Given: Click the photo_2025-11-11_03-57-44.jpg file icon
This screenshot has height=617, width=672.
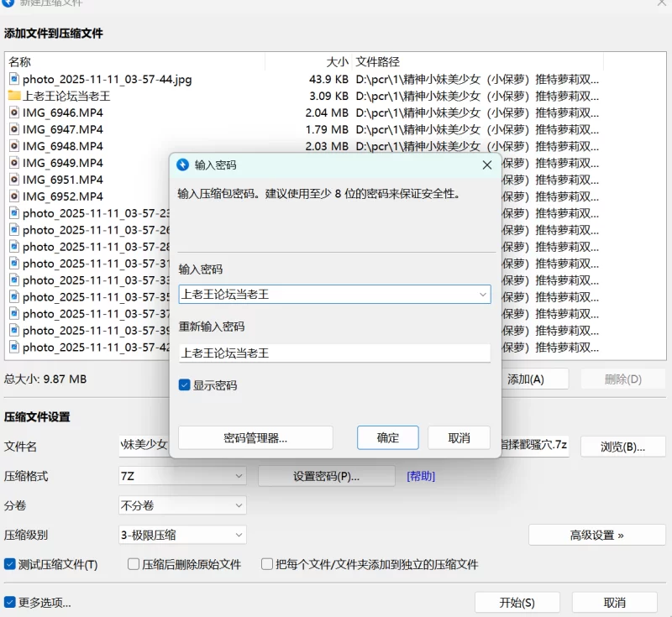Looking at the screenshot, I should click(x=13, y=79).
